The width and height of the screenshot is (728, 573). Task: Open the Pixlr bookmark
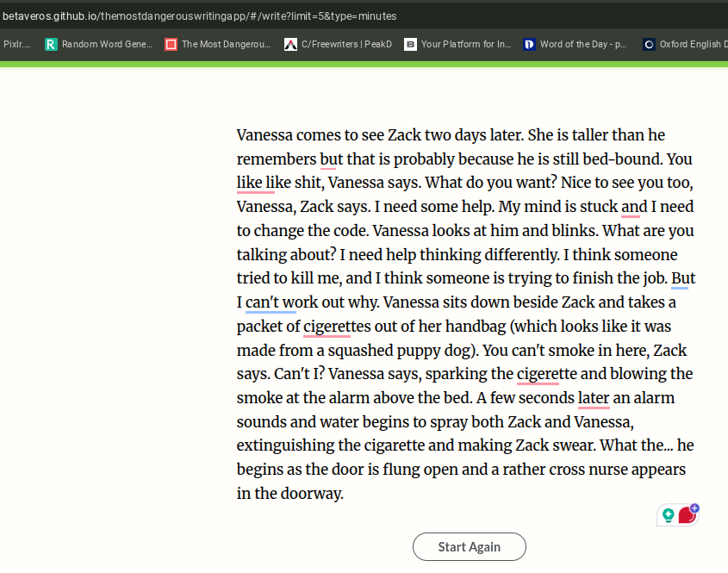16,44
